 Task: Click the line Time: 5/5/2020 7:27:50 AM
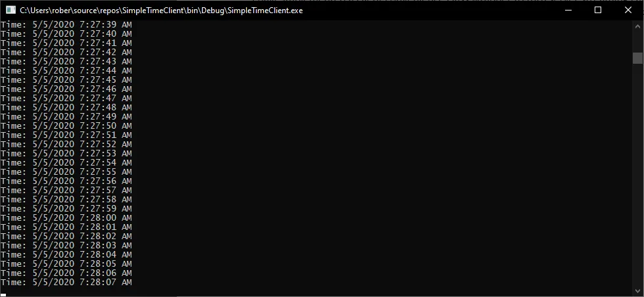coord(66,126)
